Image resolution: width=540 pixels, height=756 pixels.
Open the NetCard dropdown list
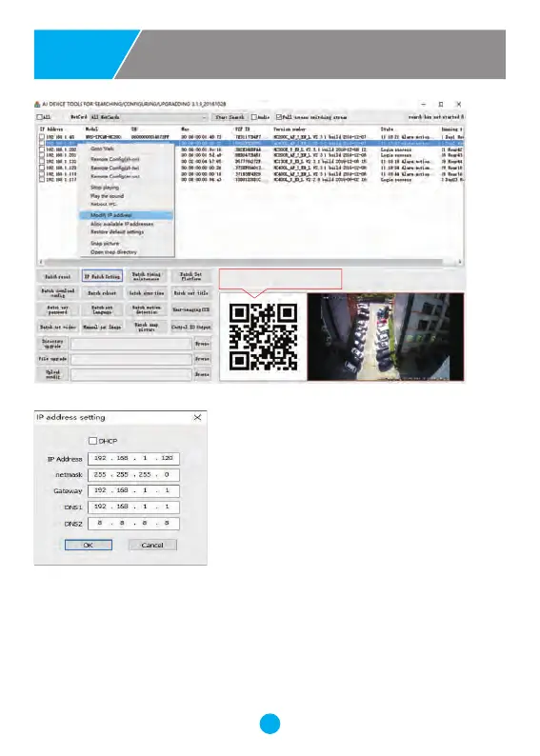[x=149, y=117]
